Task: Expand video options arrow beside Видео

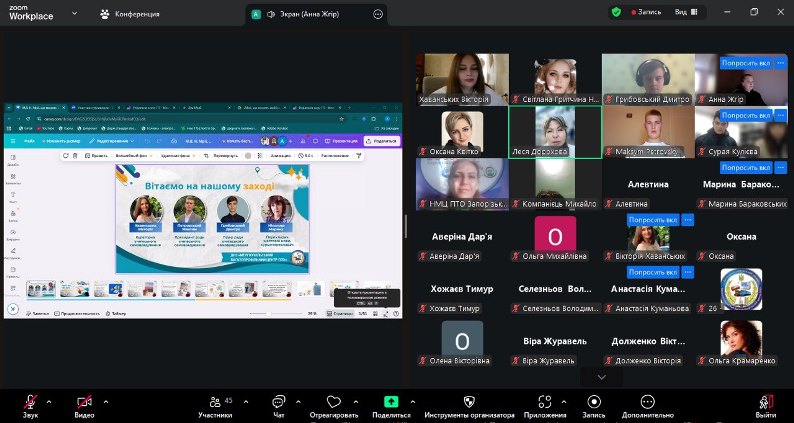Action: pos(106,402)
